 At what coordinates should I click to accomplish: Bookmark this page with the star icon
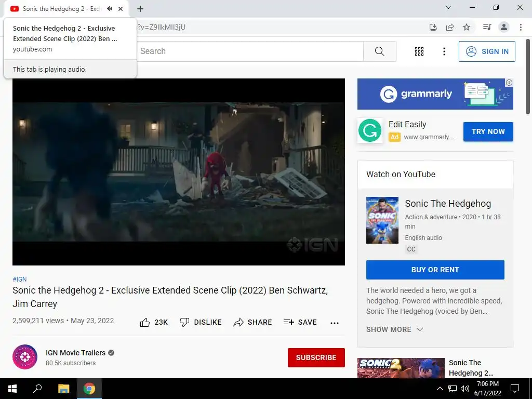pos(467,27)
